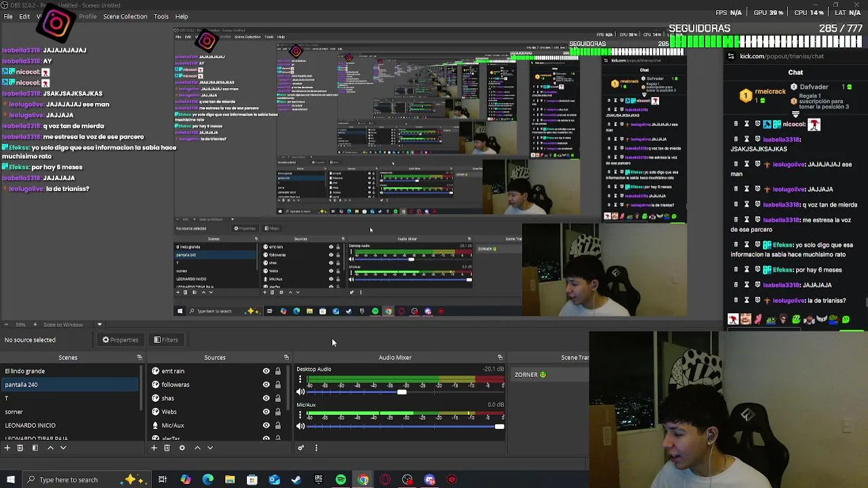
Task: Delete the selected source with the trash icon
Action: click(167, 447)
